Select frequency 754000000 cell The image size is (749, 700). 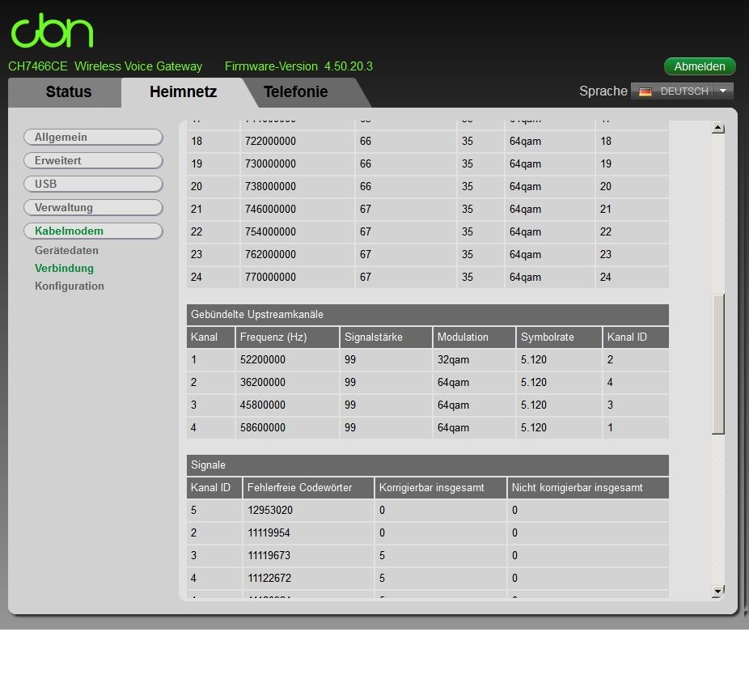coord(297,231)
